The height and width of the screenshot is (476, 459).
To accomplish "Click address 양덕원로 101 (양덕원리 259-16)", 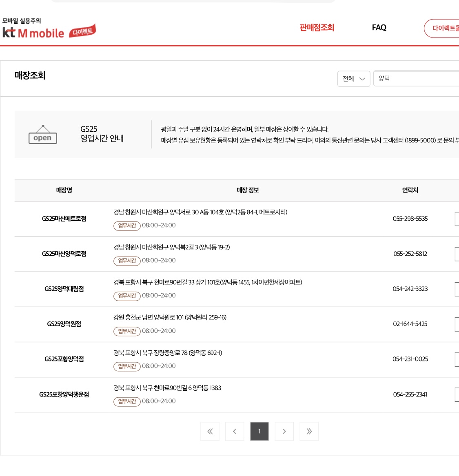I will tap(190, 317).
